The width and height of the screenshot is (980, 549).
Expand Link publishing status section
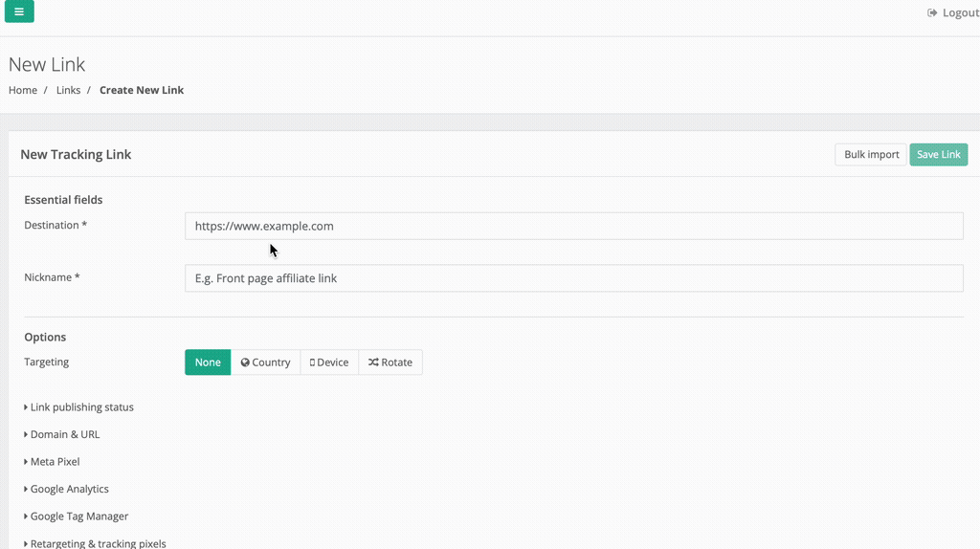[81, 407]
